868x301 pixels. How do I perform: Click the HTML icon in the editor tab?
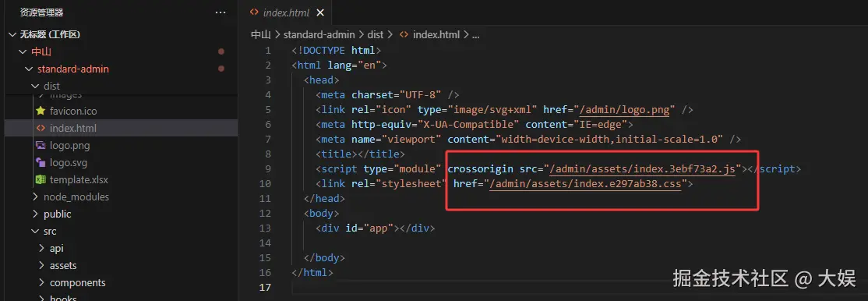point(254,12)
